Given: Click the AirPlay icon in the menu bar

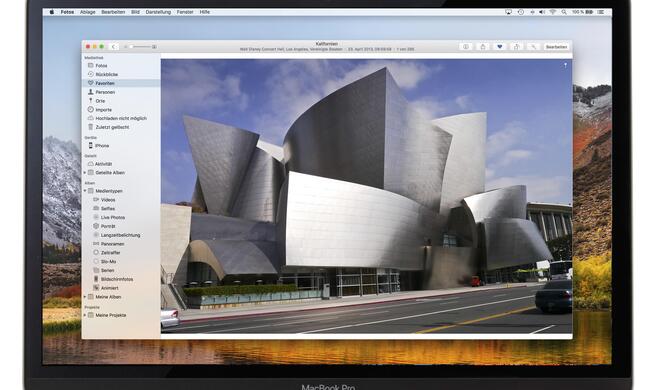Looking at the screenshot, I should tap(509, 12).
